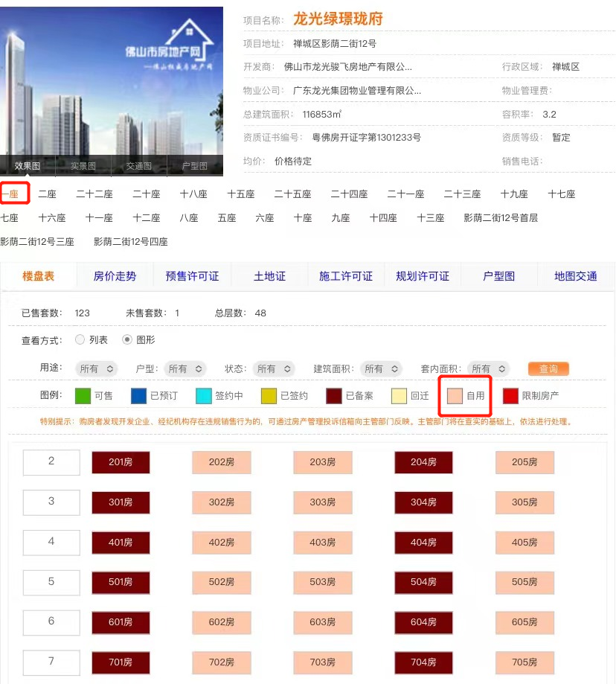Open unit 503房

coord(323,582)
